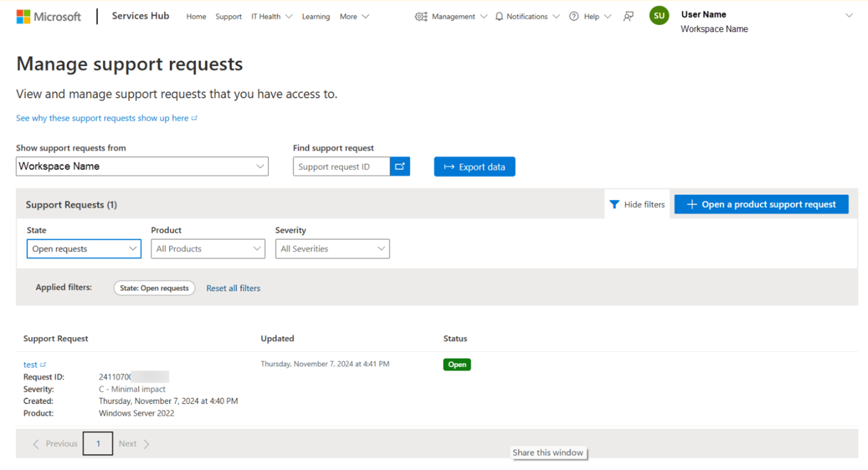Open the Learning menu item

pyautogui.click(x=316, y=16)
